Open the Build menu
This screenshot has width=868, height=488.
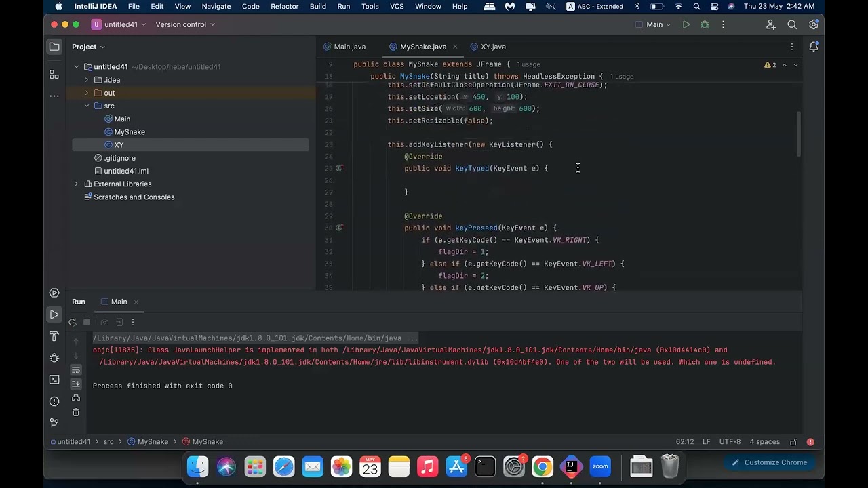click(x=318, y=6)
